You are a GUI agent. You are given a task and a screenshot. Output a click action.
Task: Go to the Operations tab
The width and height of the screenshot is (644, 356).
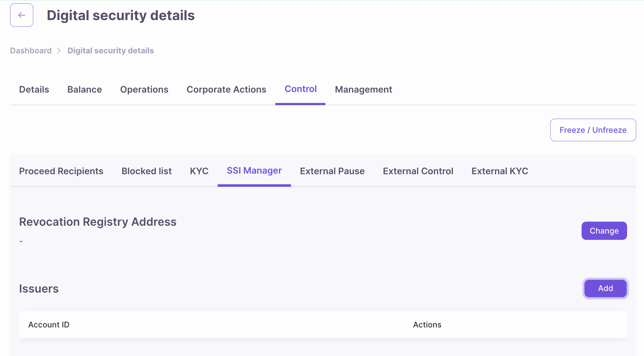tap(144, 89)
